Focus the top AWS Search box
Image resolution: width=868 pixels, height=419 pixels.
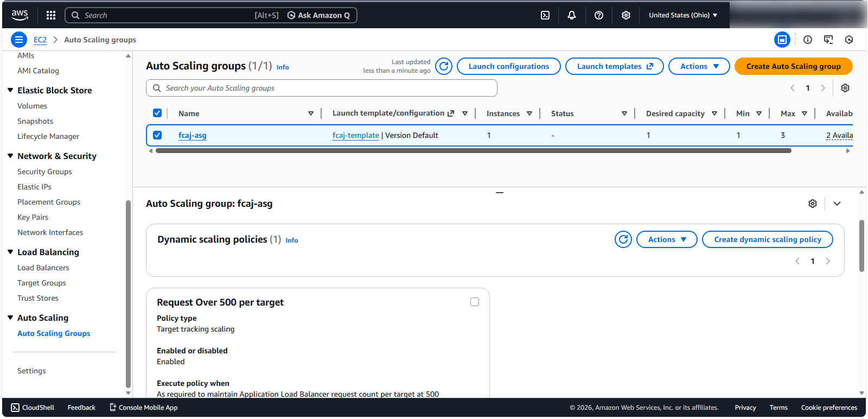point(174,15)
